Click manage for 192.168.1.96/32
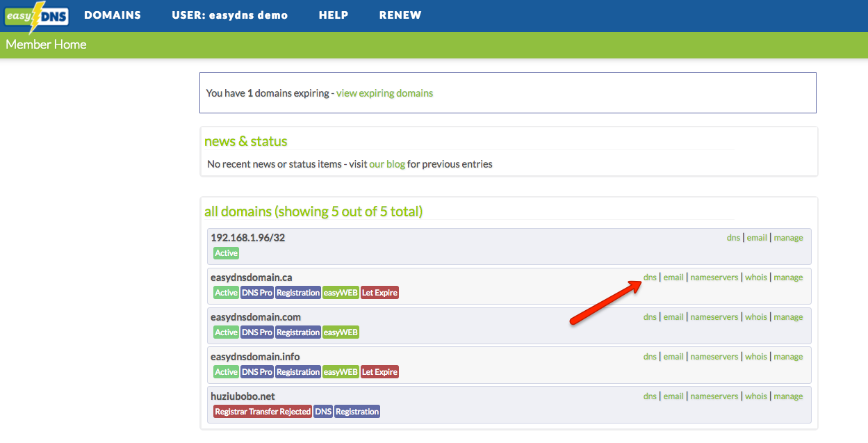Image resolution: width=868 pixels, height=443 pixels. (x=788, y=238)
